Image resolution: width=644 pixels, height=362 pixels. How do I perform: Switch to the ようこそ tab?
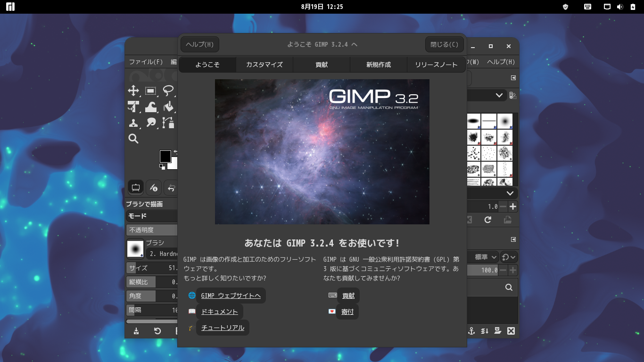pos(207,65)
